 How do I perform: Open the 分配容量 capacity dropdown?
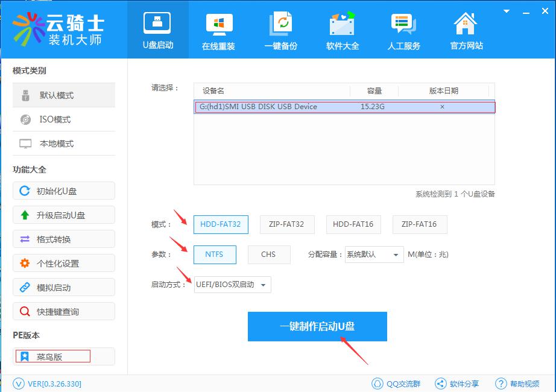[373, 254]
